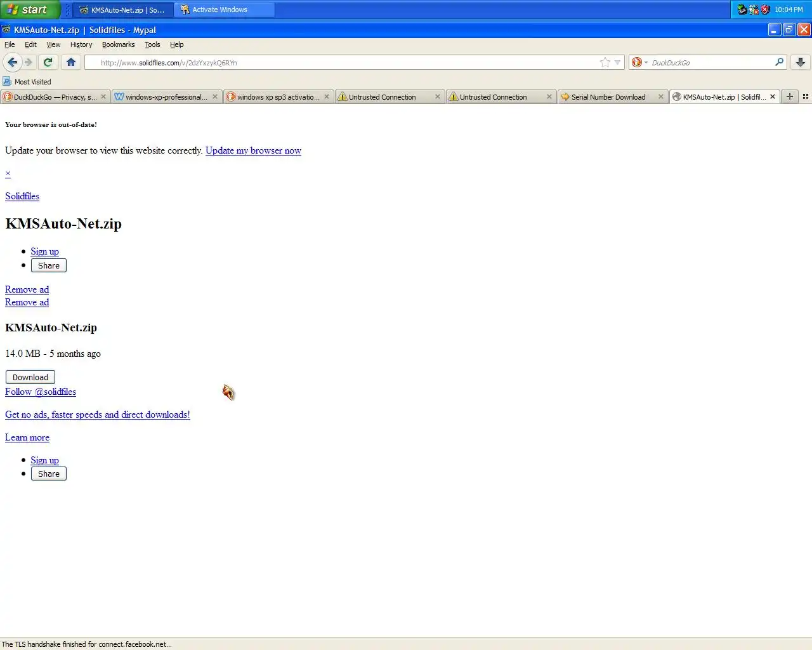Open the Downloads arrow button
812x650 pixels.
click(800, 62)
